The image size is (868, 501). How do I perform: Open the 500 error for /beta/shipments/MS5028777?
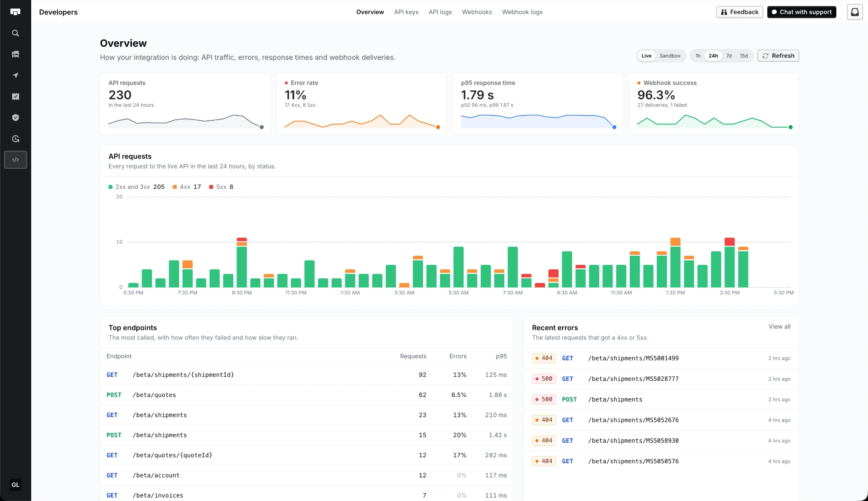click(x=661, y=379)
